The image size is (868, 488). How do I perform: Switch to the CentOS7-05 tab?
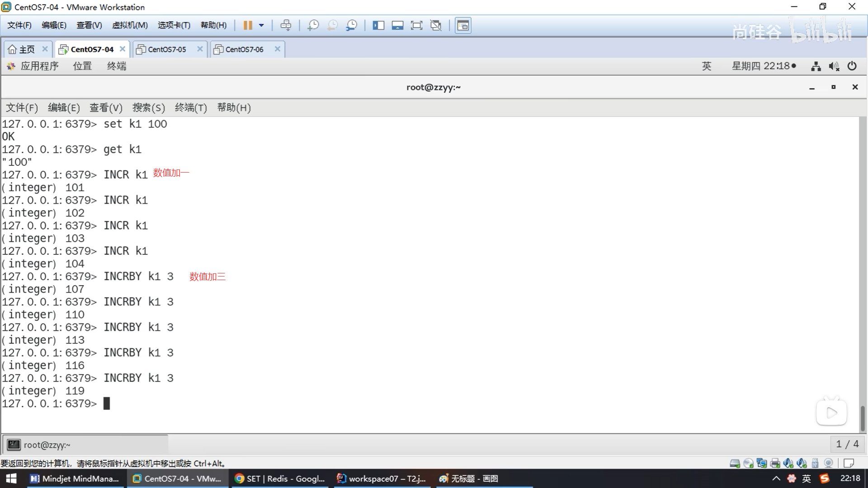click(167, 49)
